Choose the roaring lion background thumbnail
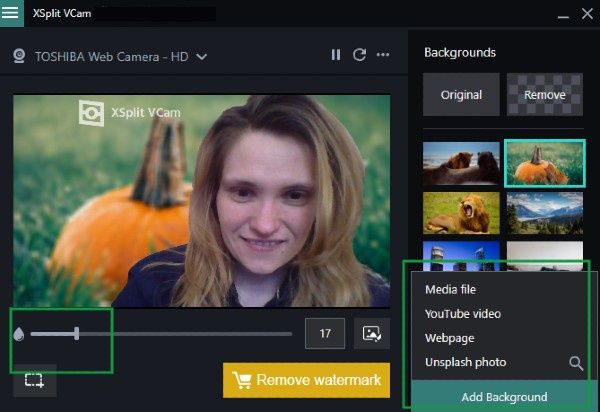The image size is (600, 412). [x=461, y=213]
